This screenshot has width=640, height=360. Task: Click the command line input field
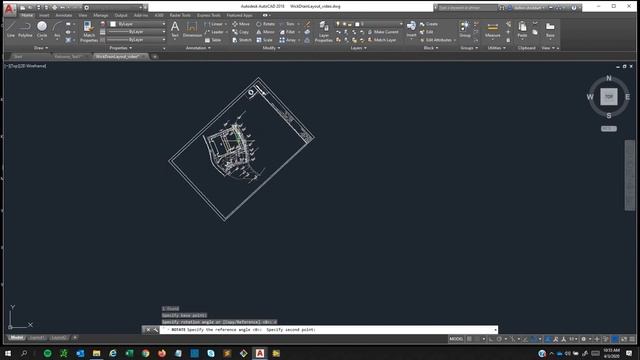[x=329, y=329]
